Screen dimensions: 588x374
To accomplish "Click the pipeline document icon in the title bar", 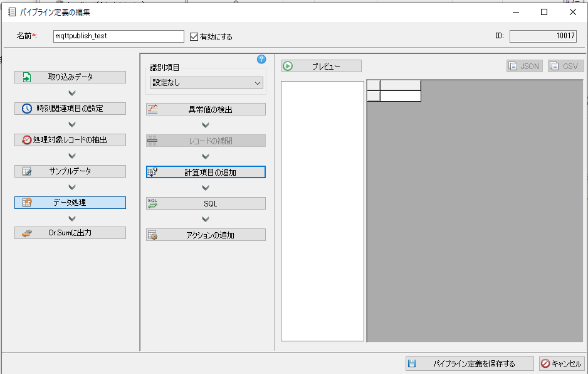I will (x=12, y=12).
